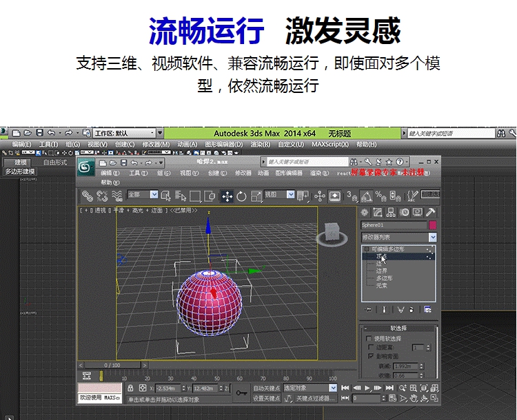Open the 工作区: 默认 workspace dropdown

[x=124, y=133]
